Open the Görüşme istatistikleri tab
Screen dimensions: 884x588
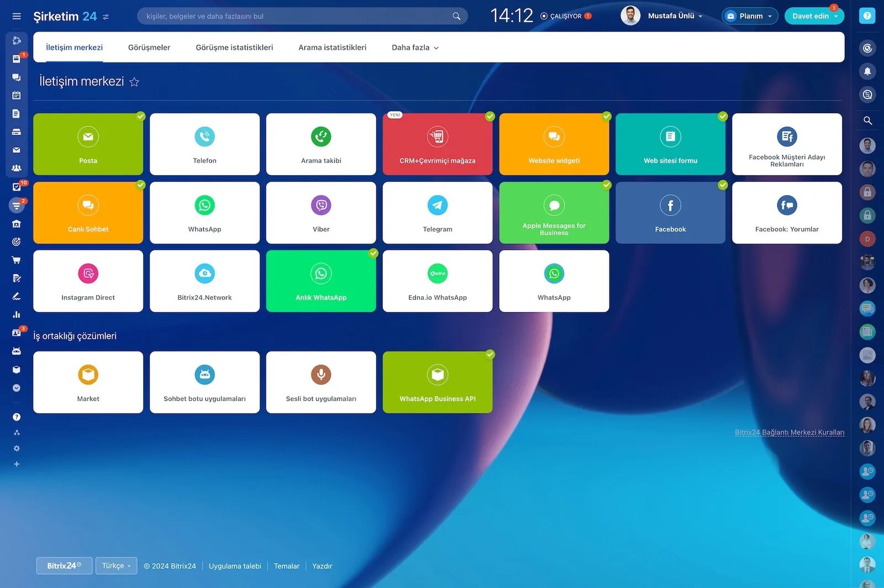point(234,48)
